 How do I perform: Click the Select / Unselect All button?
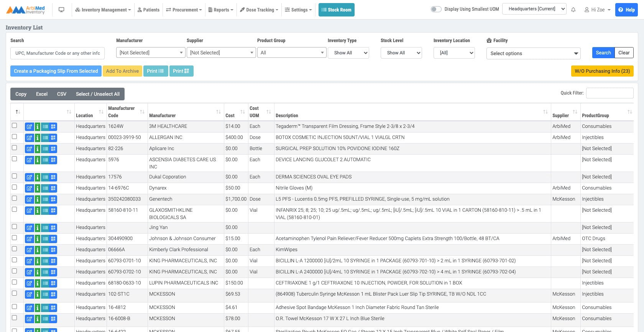(98, 94)
